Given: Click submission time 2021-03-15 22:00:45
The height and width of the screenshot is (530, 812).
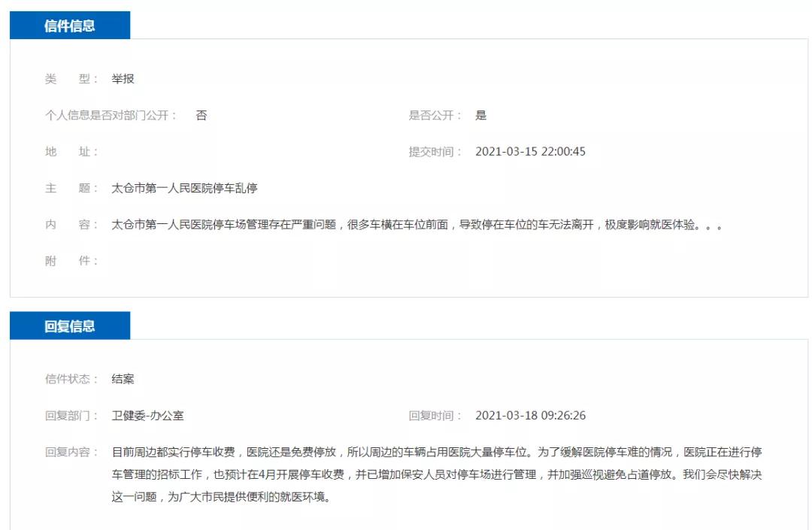Looking at the screenshot, I should click(x=530, y=152).
